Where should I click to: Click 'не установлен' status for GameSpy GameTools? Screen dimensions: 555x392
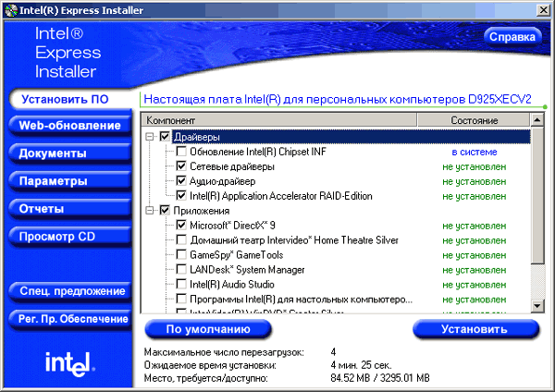click(x=475, y=255)
